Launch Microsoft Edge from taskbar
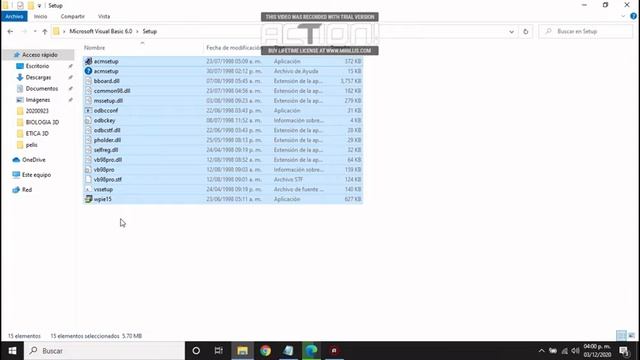The image size is (640, 360). pos(311,351)
